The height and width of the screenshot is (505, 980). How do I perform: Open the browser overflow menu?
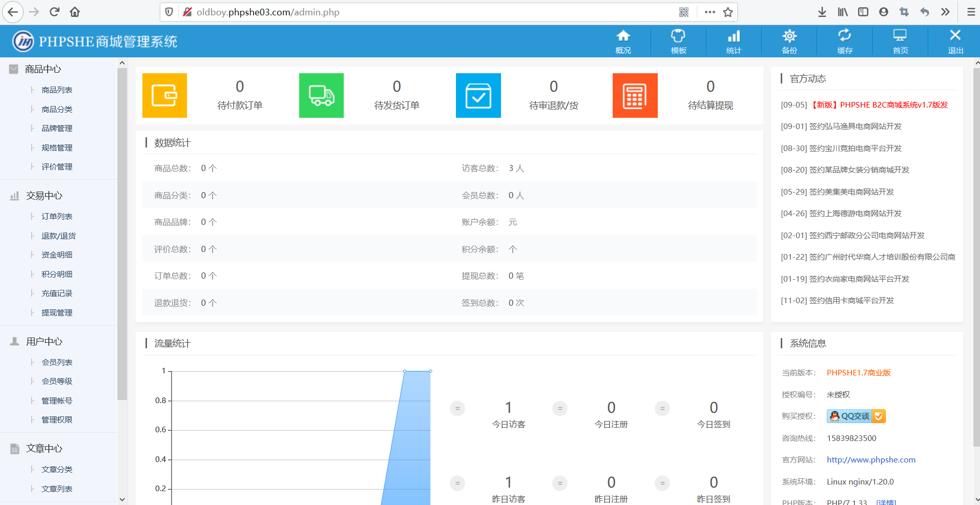coord(710,11)
